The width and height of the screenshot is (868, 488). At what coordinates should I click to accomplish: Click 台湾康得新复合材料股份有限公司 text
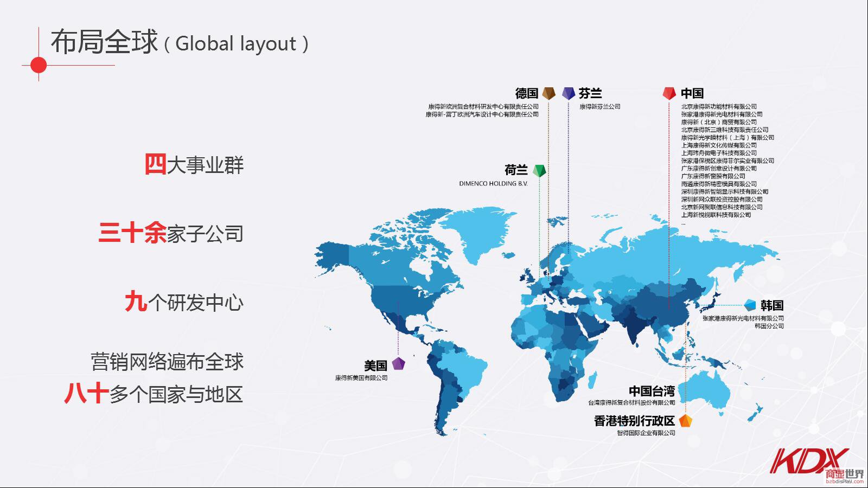point(631,403)
